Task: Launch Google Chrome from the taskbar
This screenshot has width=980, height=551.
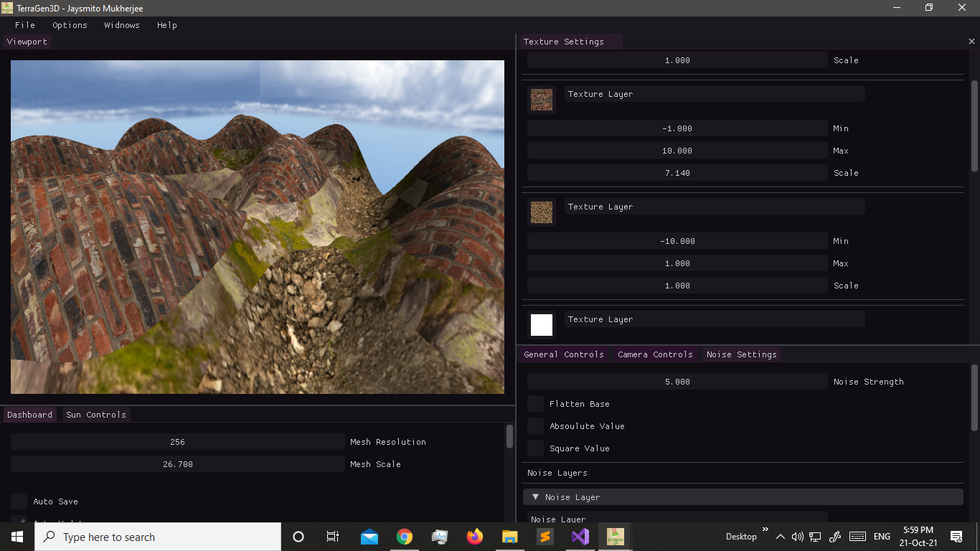Action: tap(405, 537)
